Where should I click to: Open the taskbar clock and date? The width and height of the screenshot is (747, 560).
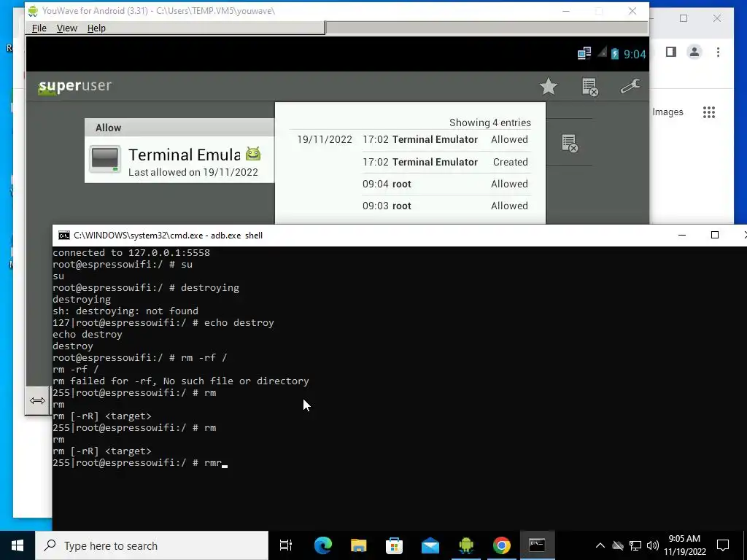click(x=684, y=545)
